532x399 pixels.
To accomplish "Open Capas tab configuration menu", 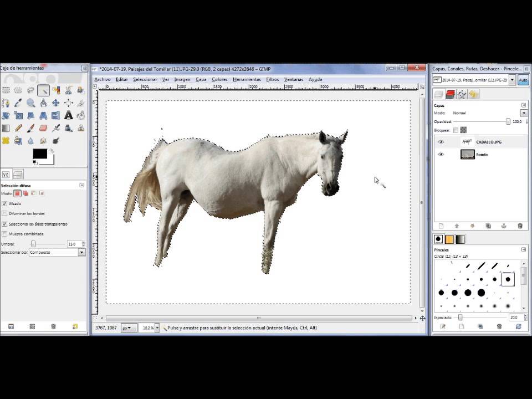I will pyautogui.click(x=524, y=105).
